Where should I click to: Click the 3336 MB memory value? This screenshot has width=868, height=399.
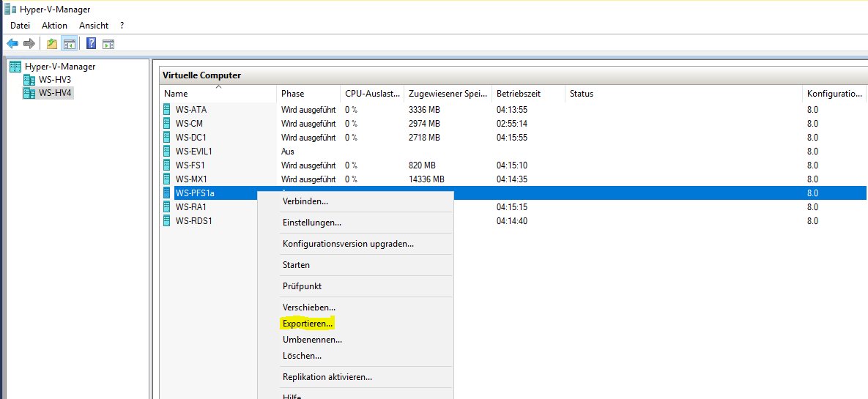(424, 109)
